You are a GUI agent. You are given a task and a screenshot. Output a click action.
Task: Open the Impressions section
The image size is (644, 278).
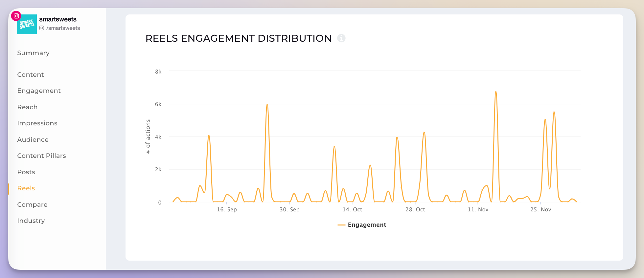pos(37,123)
